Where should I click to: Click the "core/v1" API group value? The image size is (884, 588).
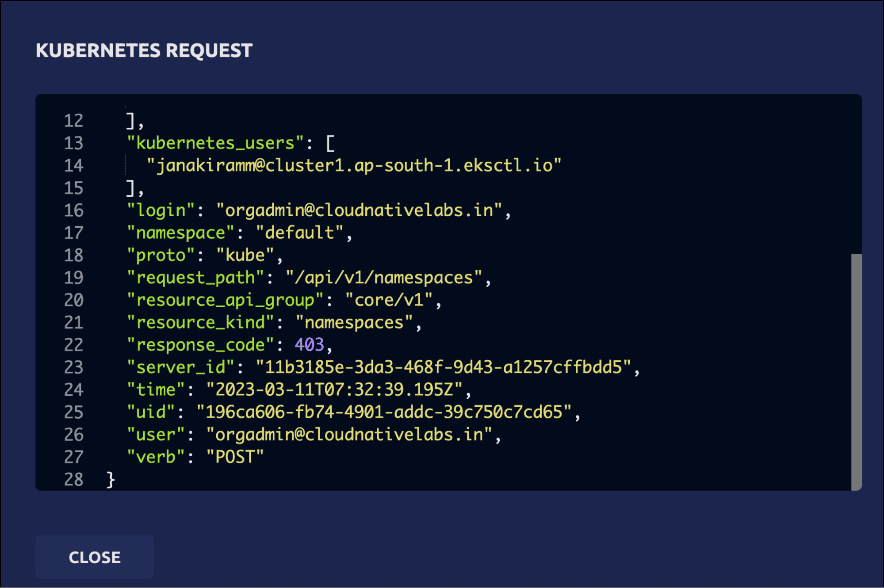click(389, 301)
